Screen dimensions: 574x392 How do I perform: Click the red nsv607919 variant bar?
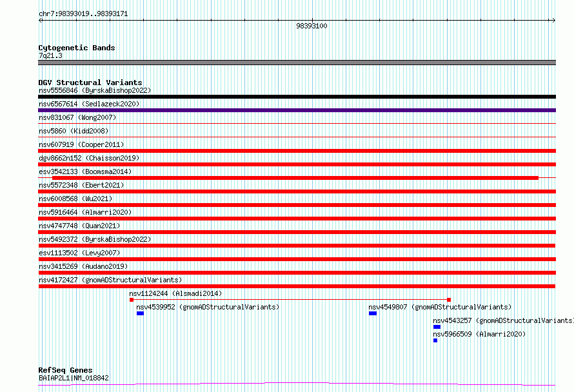[x=297, y=151]
